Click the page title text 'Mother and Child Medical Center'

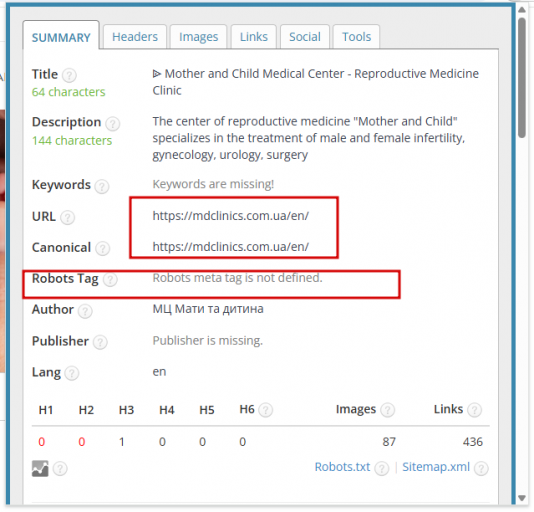[x=254, y=74]
